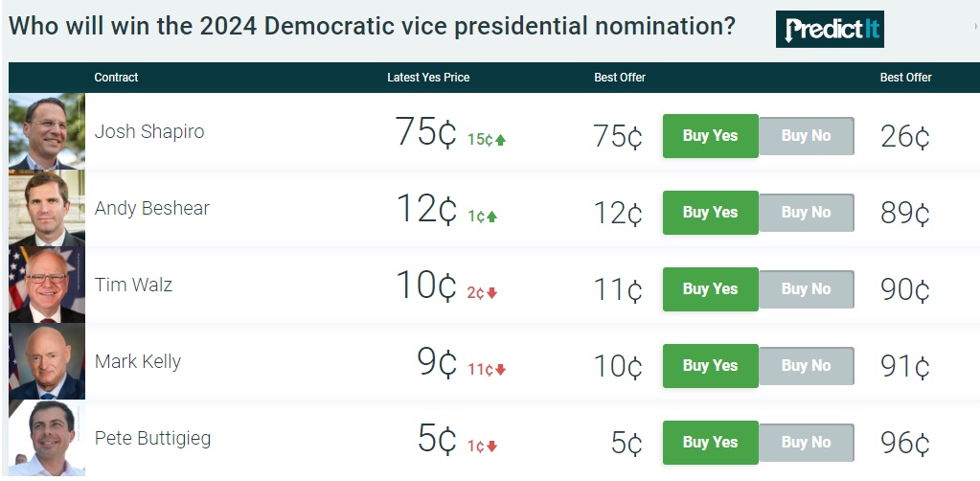980x481 pixels.
Task: Click the market question title
Action: pos(372,27)
